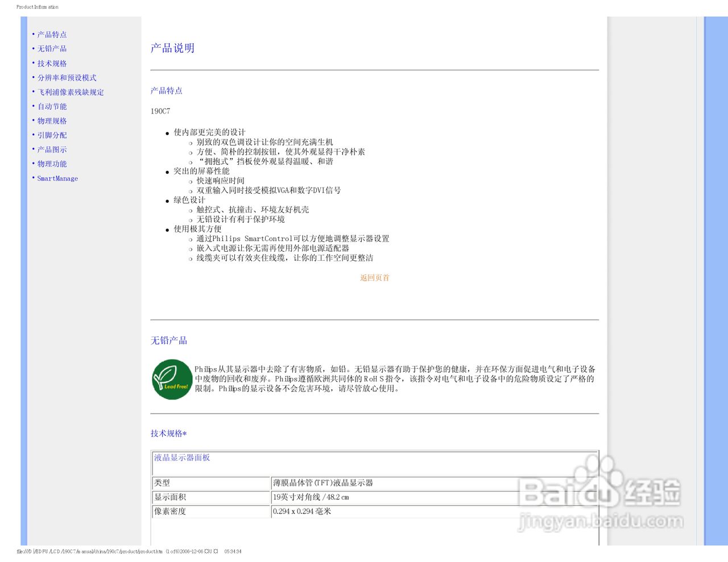Image resolution: width=728 pixels, height=562 pixels.
Task: Select bullet 使用极其方便
Action: pos(197,229)
